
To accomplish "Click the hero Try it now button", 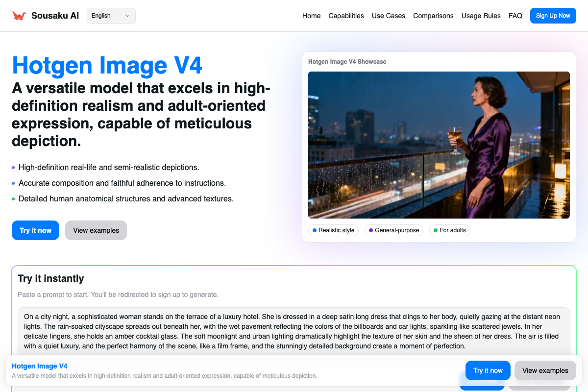I will click(x=35, y=230).
